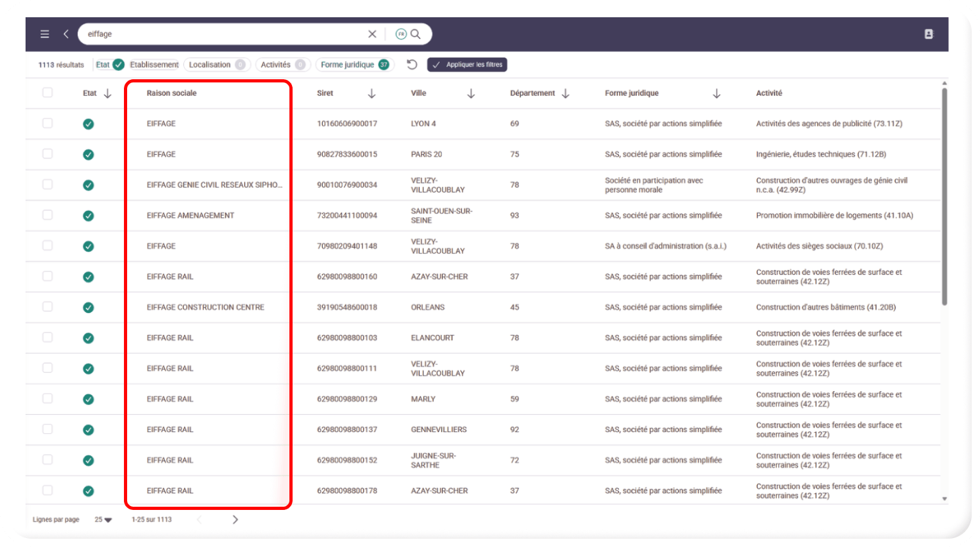Expand the Localisation filter

[217, 65]
